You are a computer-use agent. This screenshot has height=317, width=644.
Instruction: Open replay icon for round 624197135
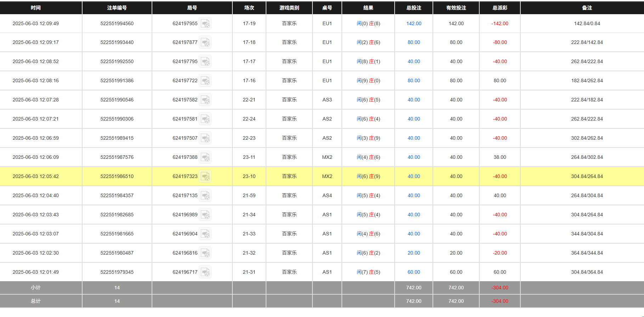(x=205, y=196)
